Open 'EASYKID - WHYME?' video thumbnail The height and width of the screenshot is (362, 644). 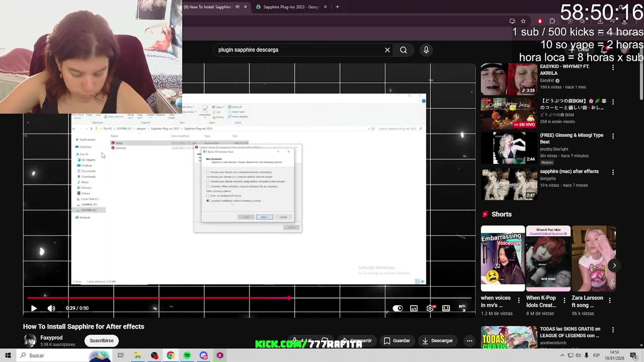tap(509, 79)
